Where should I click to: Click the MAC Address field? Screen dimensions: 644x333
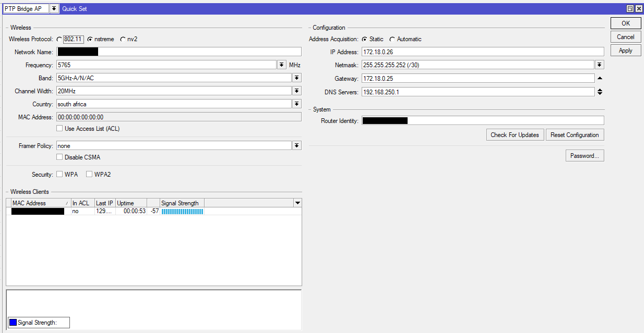point(178,117)
